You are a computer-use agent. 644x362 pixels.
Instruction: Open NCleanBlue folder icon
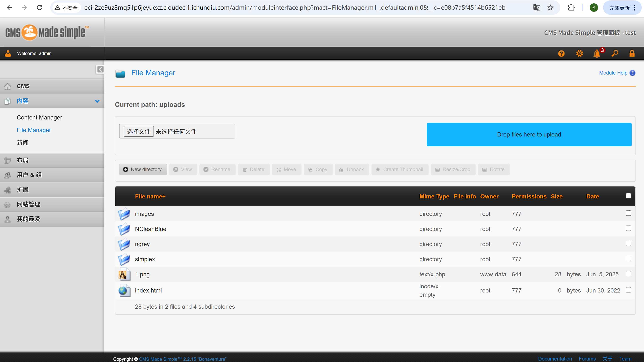point(124,229)
